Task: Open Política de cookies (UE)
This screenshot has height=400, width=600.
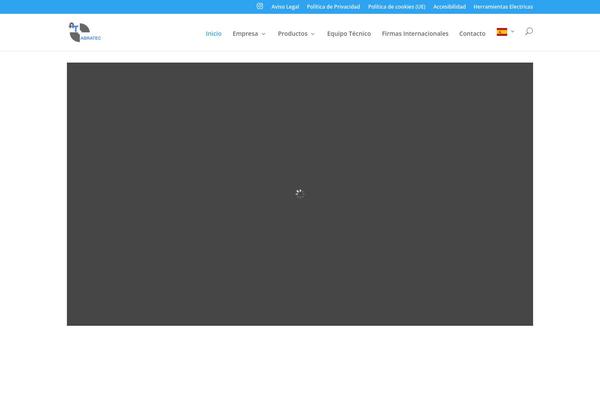Action: pyautogui.click(x=397, y=6)
